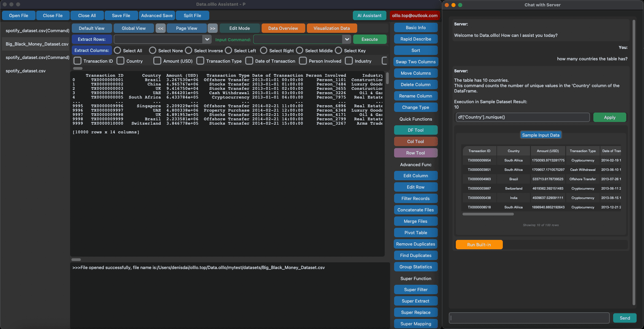Open the Row Tool
Image resolution: width=644 pixels, height=329 pixels.
tap(416, 153)
